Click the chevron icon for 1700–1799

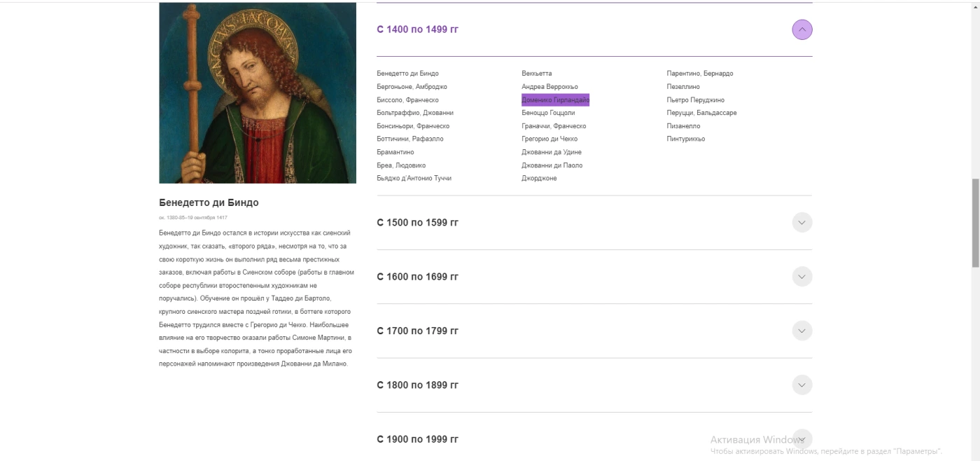[x=801, y=331]
